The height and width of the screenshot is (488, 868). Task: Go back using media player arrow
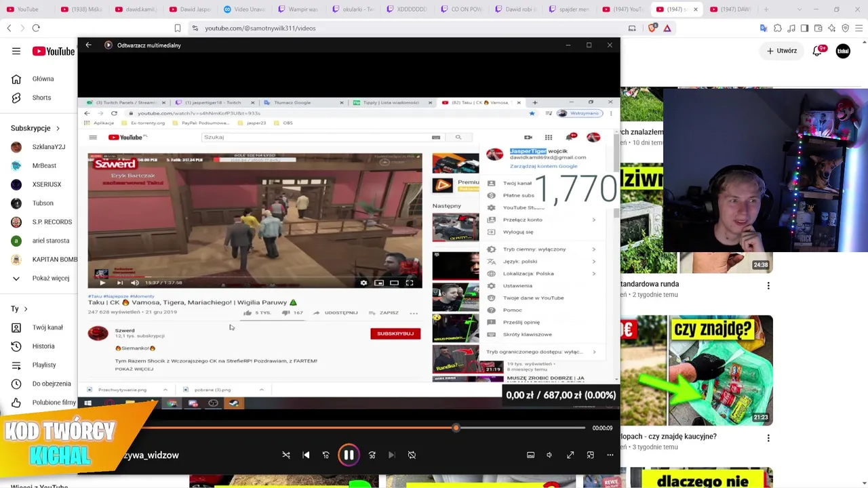pyautogui.click(x=88, y=45)
